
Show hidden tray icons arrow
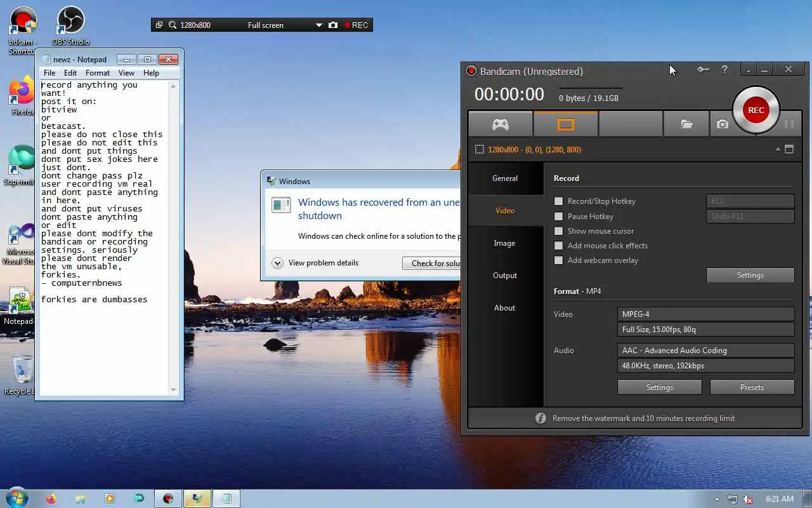pos(717,499)
